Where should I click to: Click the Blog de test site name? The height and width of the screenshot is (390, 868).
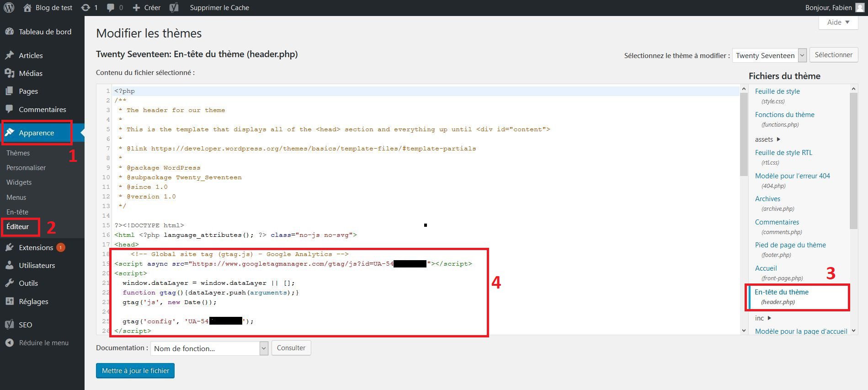click(54, 8)
